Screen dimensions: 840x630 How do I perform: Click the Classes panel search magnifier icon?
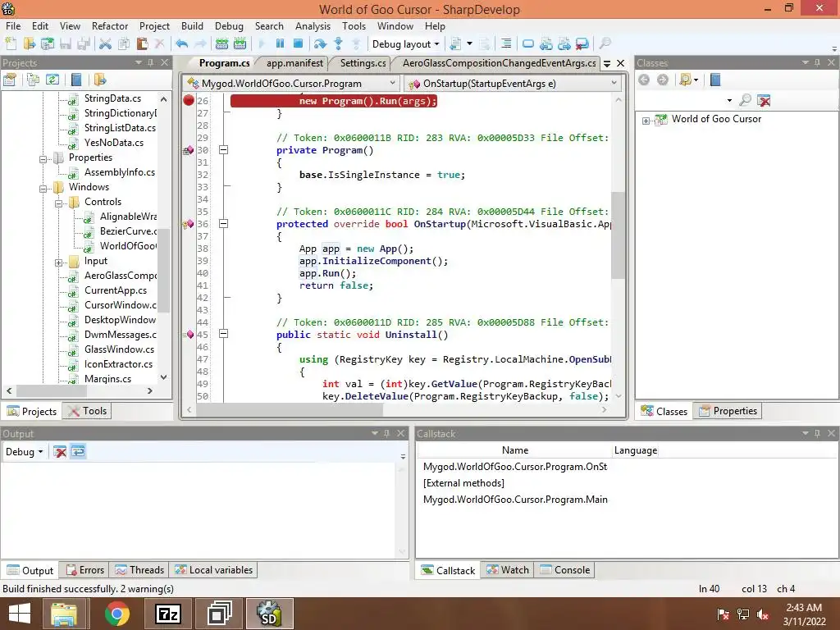pyautogui.click(x=745, y=100)
